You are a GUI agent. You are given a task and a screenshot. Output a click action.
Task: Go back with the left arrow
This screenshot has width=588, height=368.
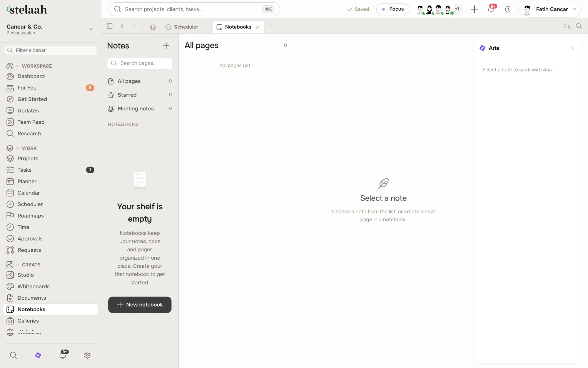122,26
